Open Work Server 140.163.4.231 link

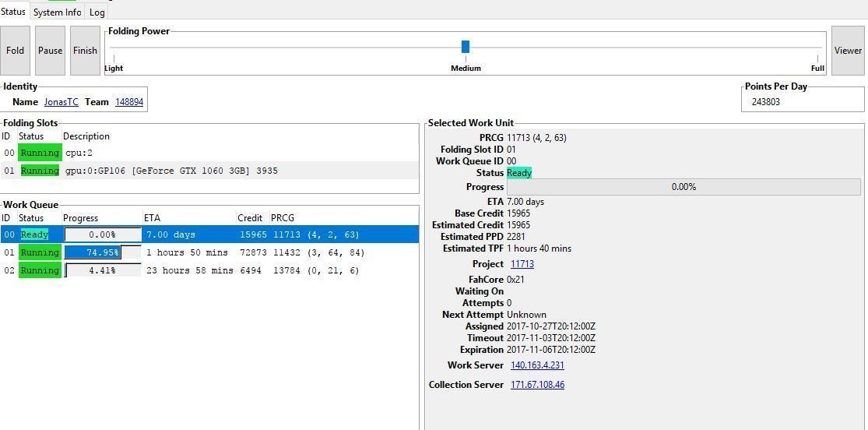pos(537,365)
